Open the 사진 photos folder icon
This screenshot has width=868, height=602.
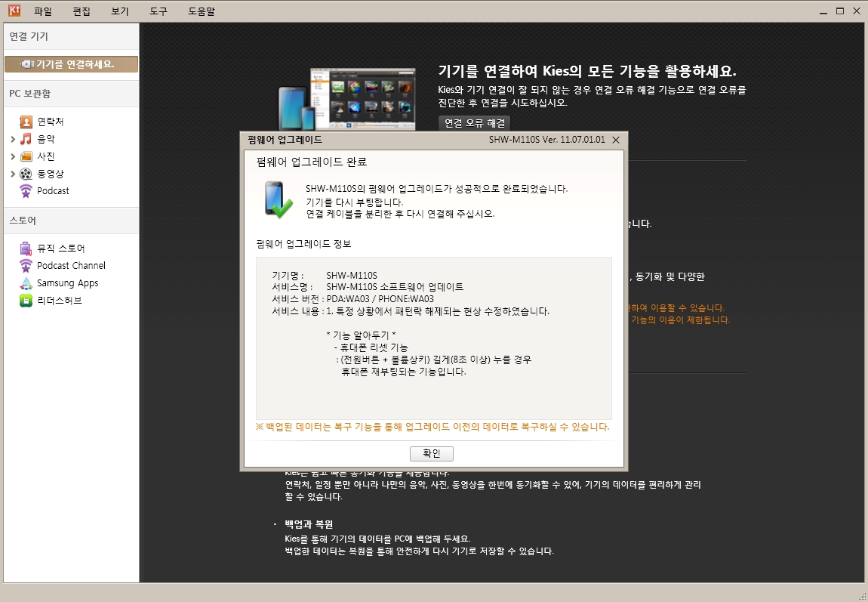[26, 156]
